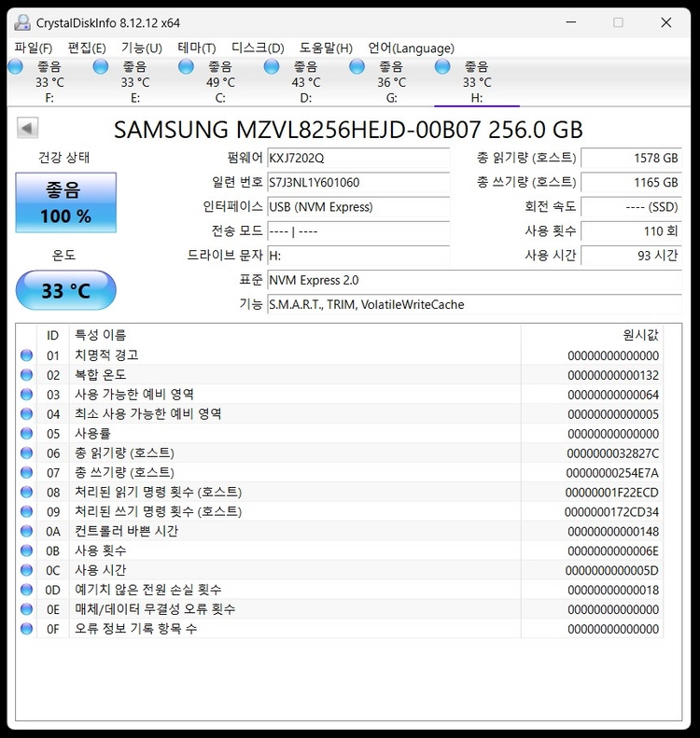Click status dot for 컨트롤러 바쁜 시간 row

point(27,531)
